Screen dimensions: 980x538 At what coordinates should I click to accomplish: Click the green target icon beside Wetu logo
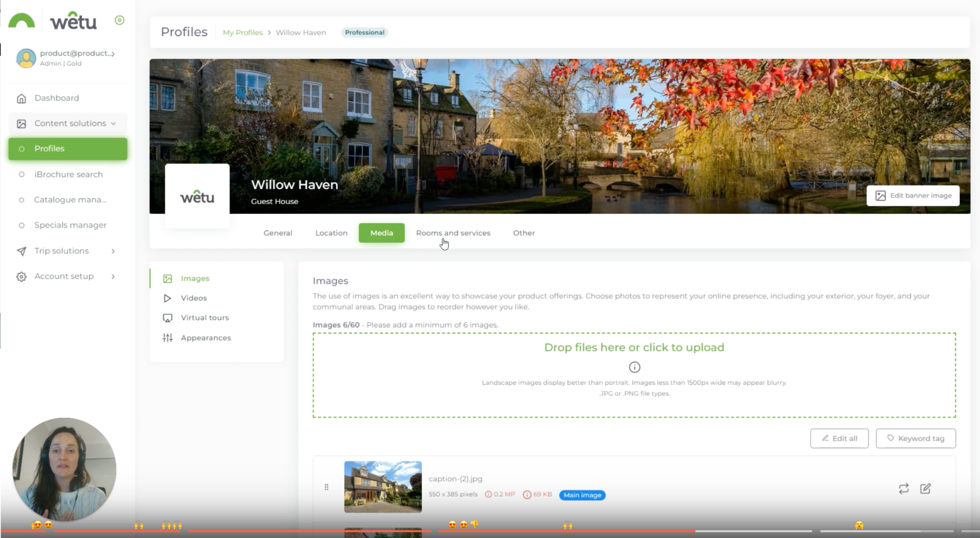tap(120, 20)
